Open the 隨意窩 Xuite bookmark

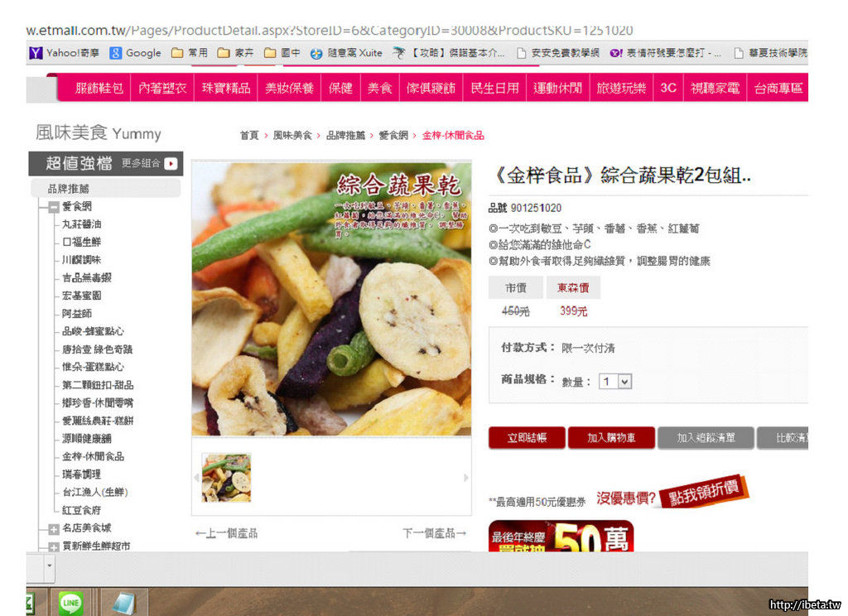click(346, 53)
